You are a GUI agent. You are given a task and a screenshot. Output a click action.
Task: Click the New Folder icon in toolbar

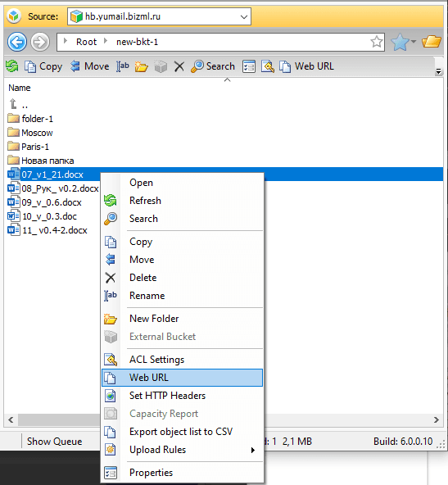(142, 66)
